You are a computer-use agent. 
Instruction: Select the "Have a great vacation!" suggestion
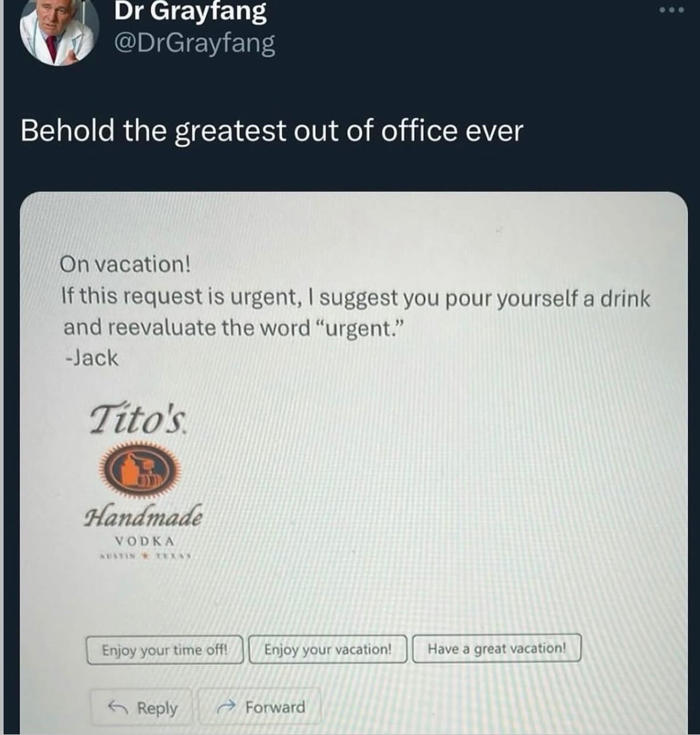497,649
